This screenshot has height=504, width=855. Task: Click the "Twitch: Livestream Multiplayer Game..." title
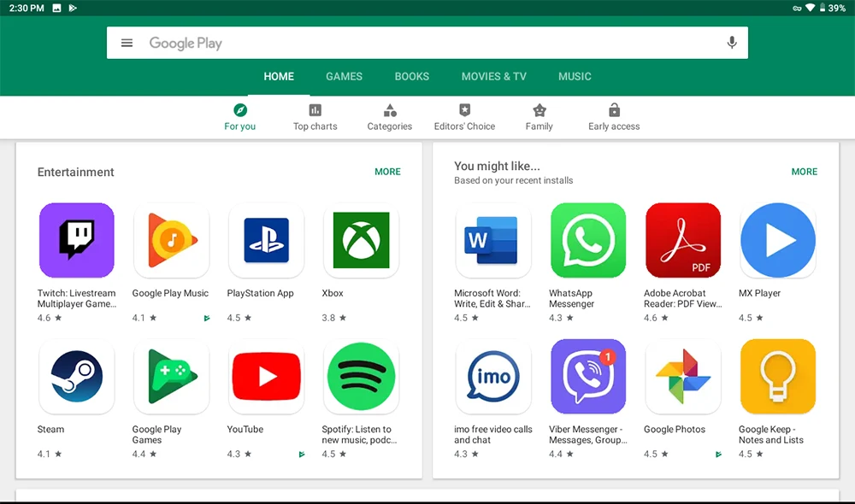click(77, 299)
